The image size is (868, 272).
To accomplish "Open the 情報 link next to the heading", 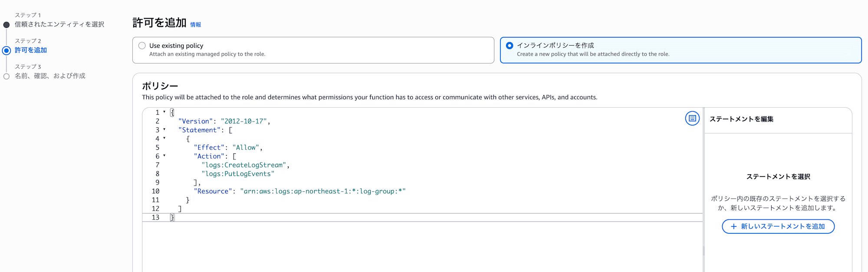I will pyautogui.click(x=196, y=25).
